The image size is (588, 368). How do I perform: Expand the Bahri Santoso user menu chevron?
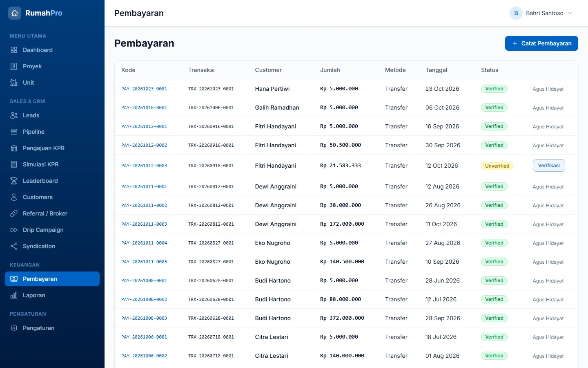[x=570, y=13]
